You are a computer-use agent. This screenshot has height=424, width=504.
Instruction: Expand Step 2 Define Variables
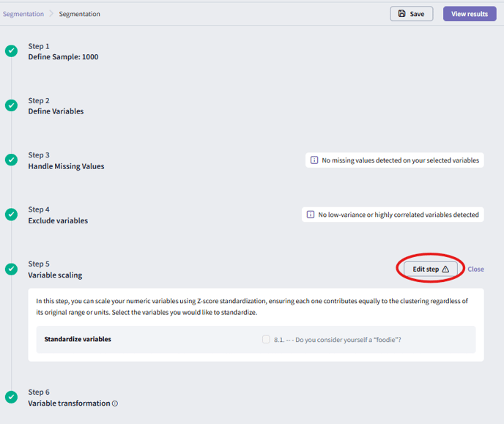point(56,111)
